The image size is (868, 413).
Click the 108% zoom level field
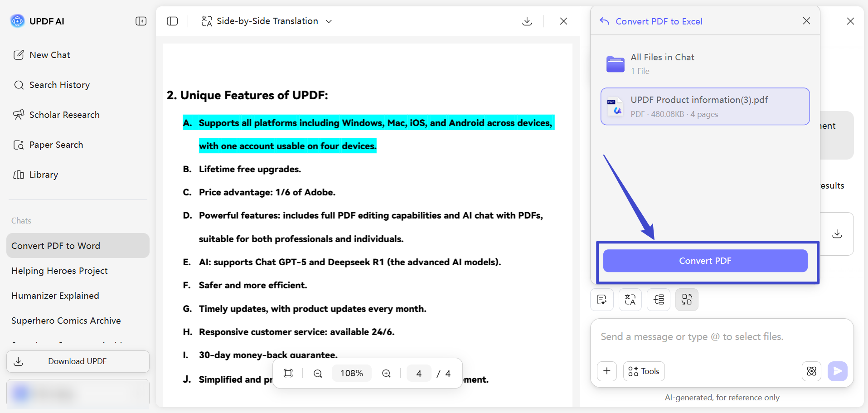click(352, 373)
